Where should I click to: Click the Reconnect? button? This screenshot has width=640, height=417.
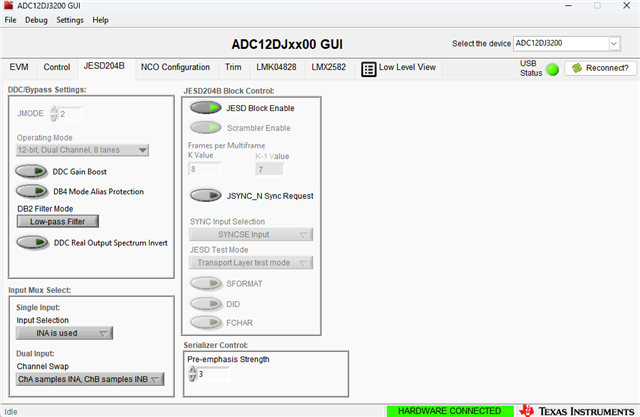click(x=600, y=68)
